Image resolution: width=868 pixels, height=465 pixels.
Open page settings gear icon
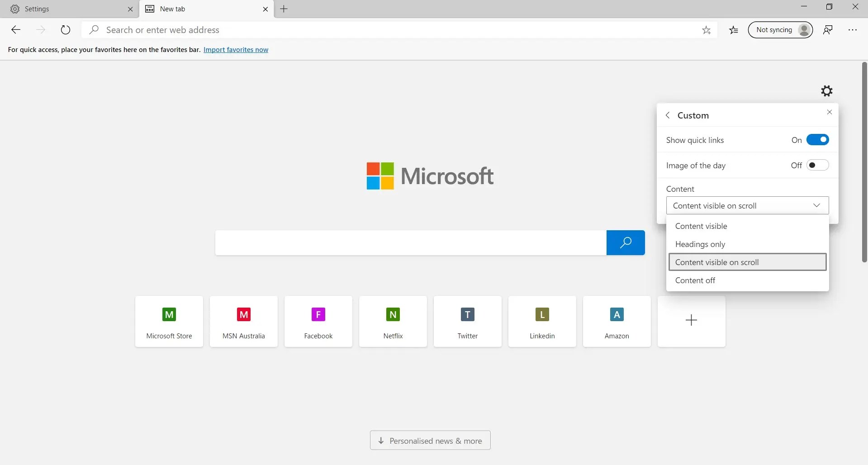click(826, 91)
